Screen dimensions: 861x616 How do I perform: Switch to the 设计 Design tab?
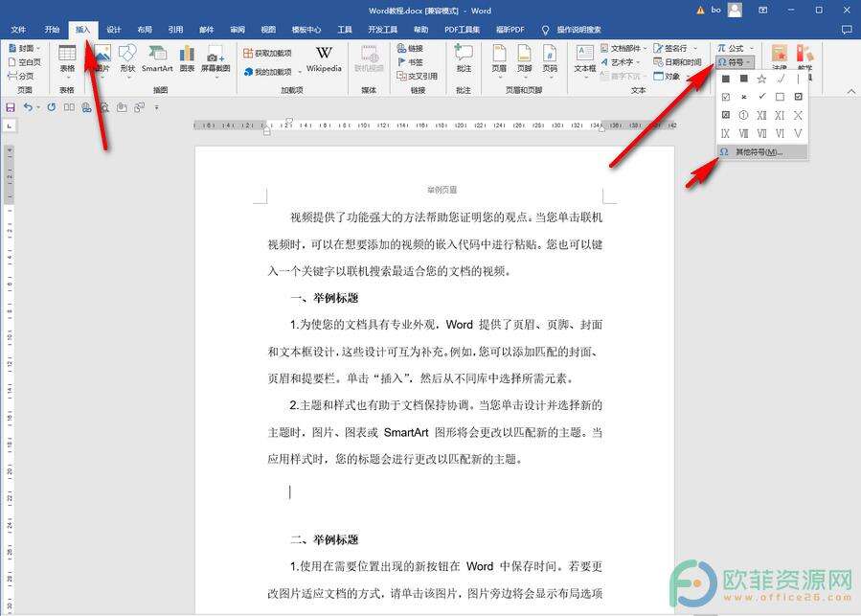(114, 30)
